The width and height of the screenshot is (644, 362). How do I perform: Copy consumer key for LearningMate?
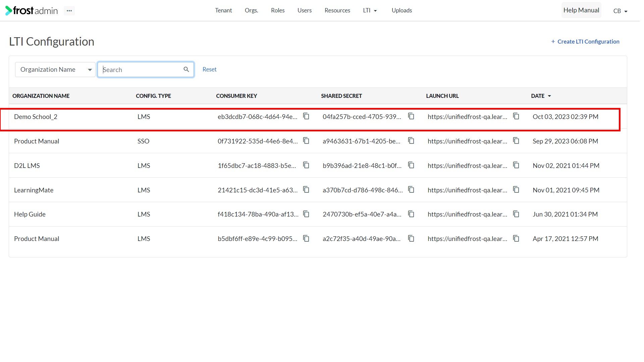(x=306, y=190)
